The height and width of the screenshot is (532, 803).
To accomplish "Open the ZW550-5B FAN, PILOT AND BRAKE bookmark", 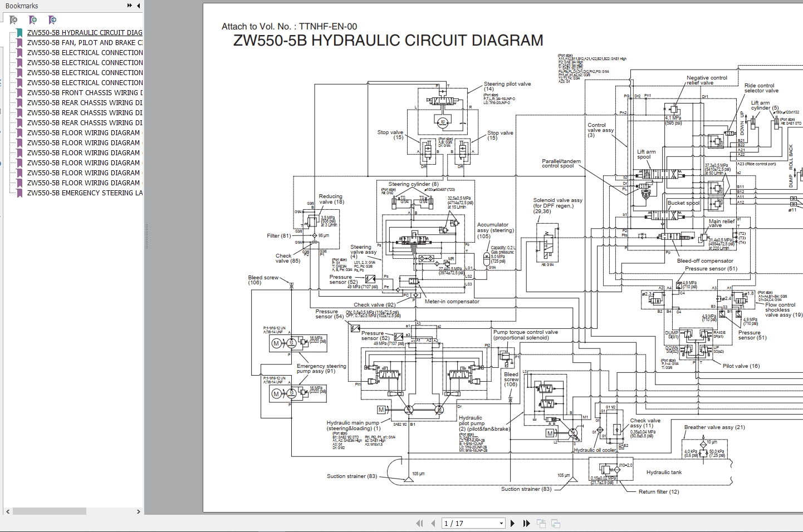I will (85, 43).
